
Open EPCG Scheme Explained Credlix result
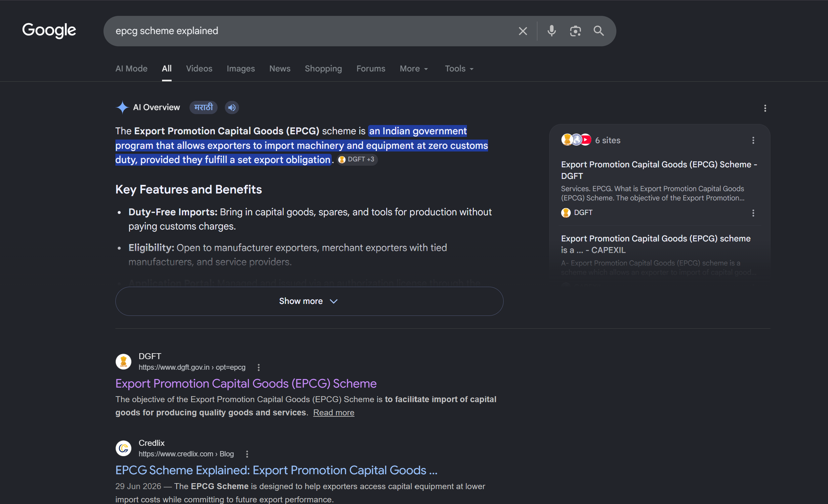click(276, 470)
